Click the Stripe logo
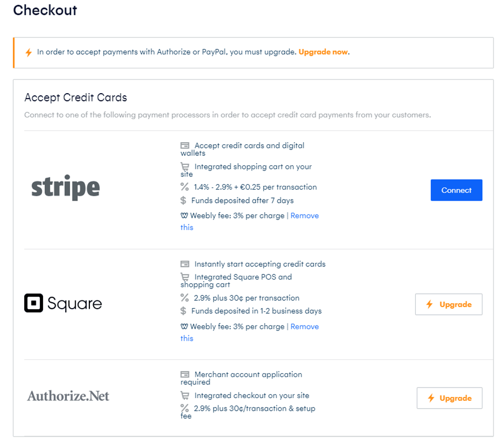This screenshot has width=504, height=446. [x=66, y=187]
